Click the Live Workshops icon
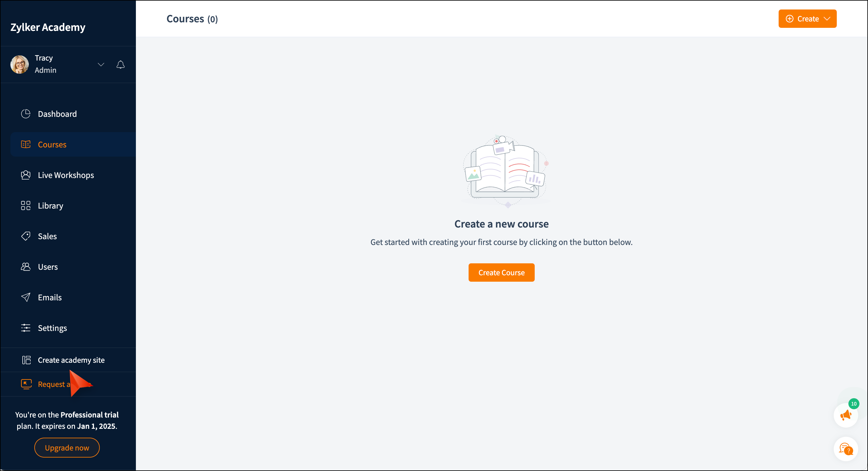The image size is (868, 471). 26,175
